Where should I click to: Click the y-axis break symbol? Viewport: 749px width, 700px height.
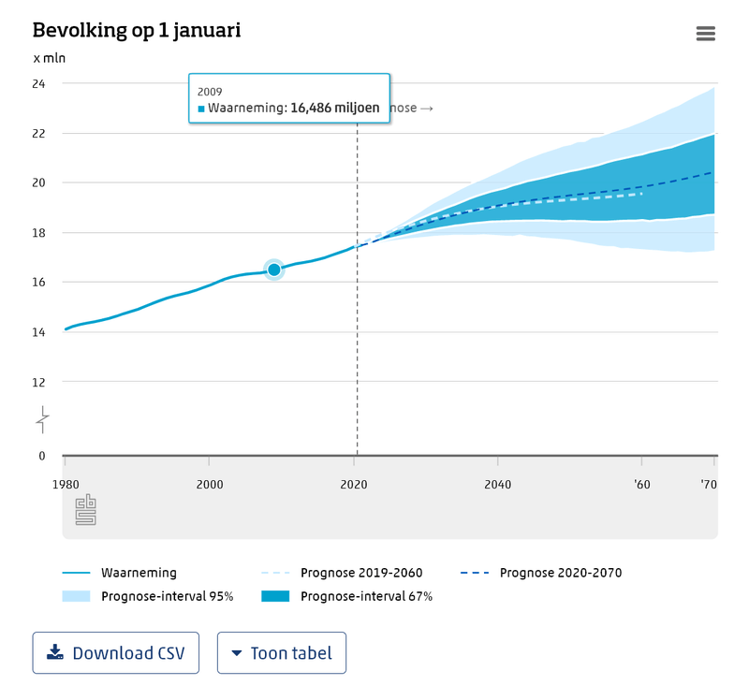pos(42,420)
